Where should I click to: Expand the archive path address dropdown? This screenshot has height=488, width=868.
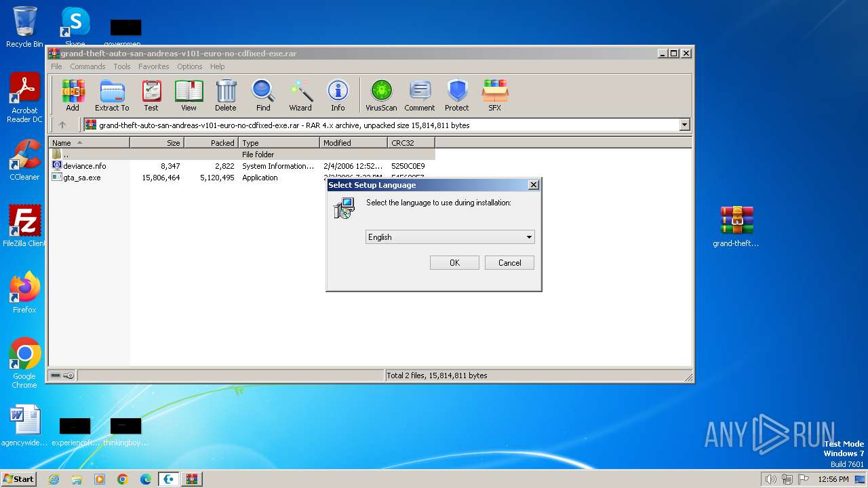[x=684, y=125]
